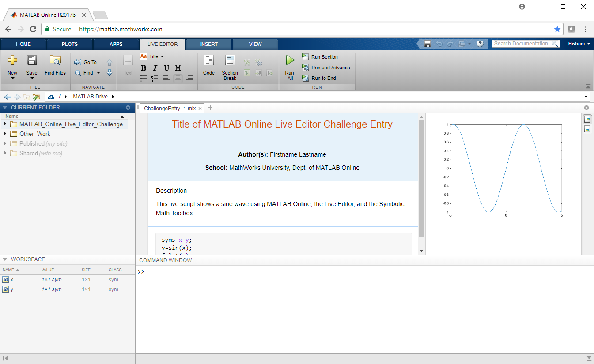Click the Run All play icon

click(x=290, y=60)
